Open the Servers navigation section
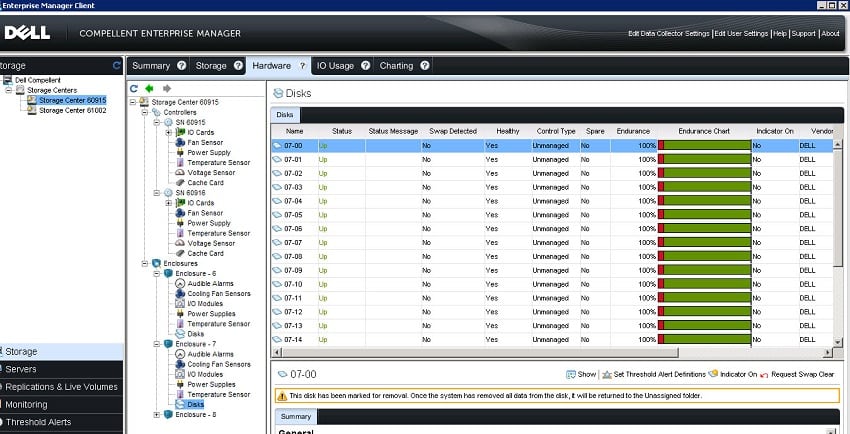Viewport: 850px width, 434px height. click(62, 370)
